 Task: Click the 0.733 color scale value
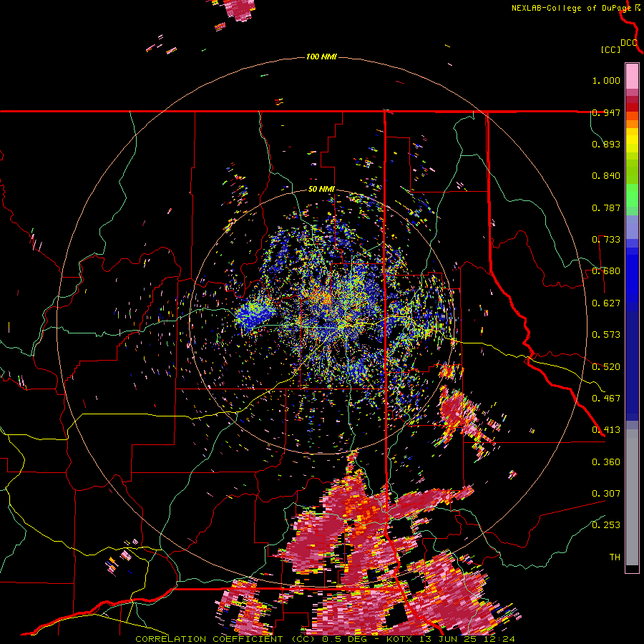pos(606,240)
